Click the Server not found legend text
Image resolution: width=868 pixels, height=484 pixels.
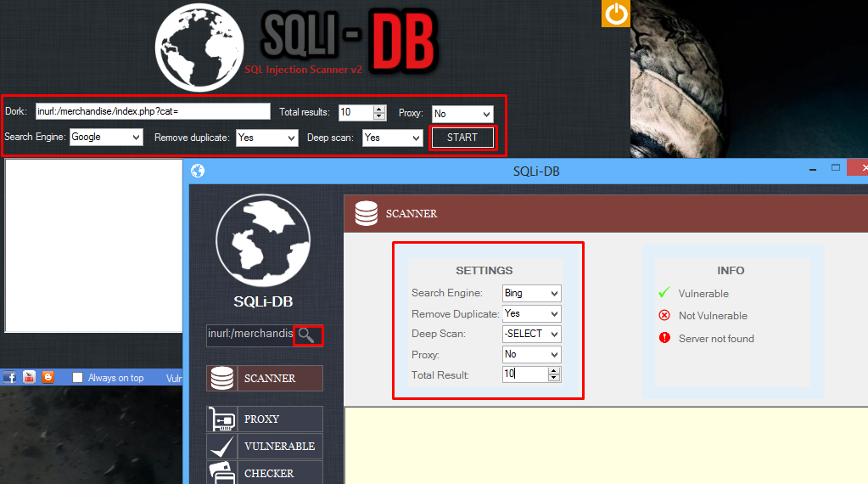(x=716, y=338)
